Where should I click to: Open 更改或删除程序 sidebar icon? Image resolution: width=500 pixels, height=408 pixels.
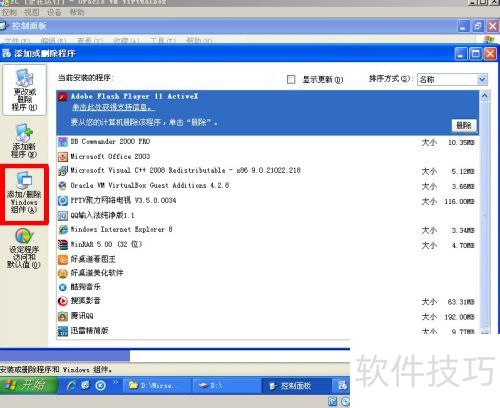pyautogui.click(x=24, y=90)
